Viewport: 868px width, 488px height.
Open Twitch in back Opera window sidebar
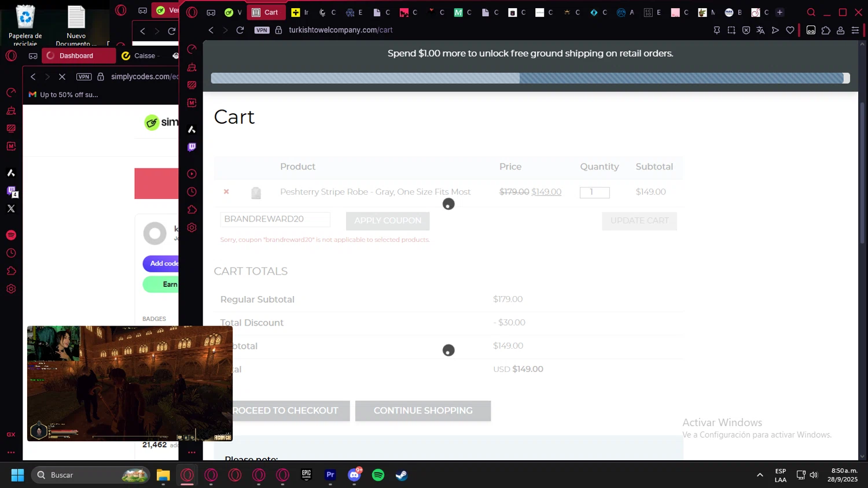point(11,191)
